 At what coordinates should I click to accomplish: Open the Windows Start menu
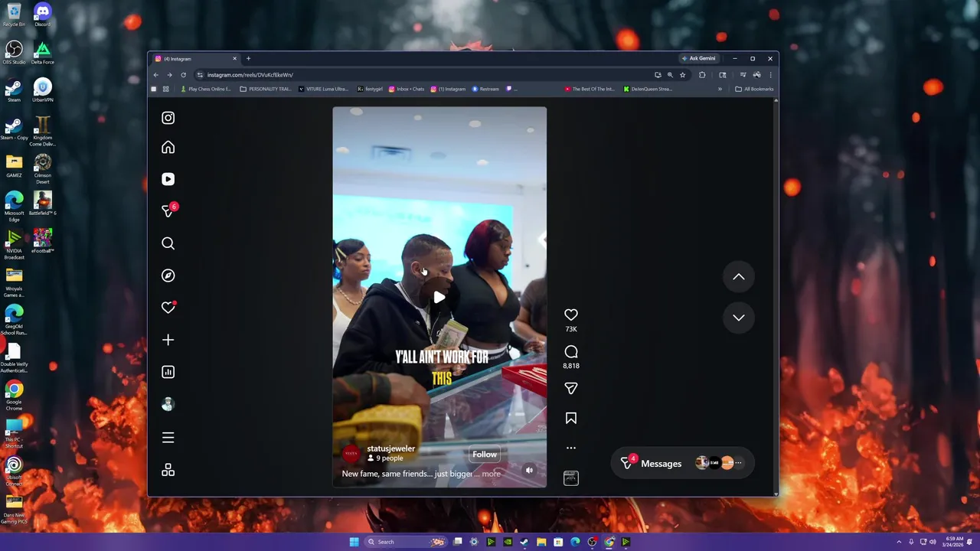pyautogui.click(x=354, y=542)
